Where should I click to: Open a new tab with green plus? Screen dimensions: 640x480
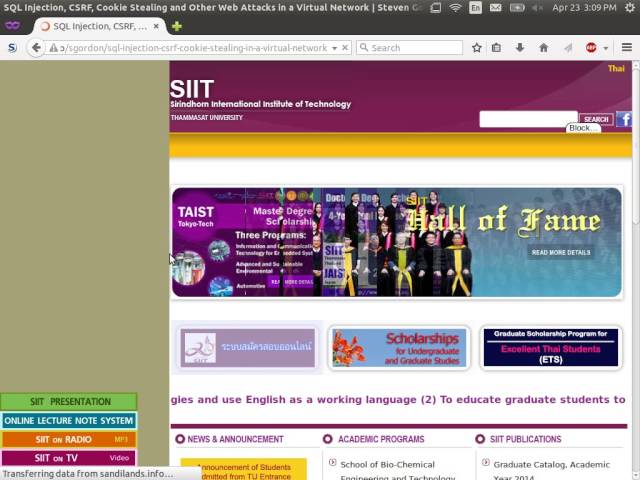coord(177,27)
